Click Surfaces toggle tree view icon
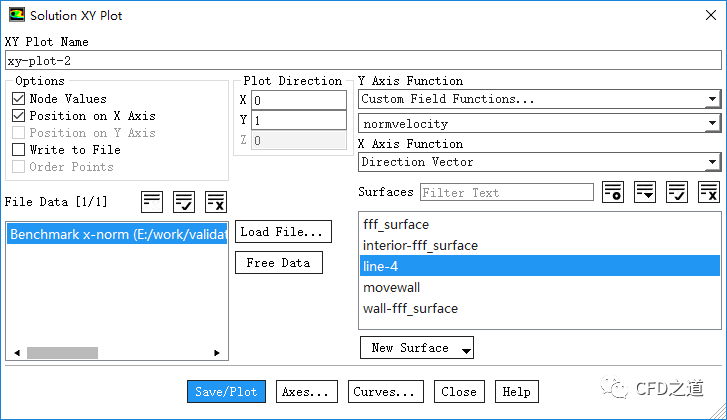The image size is (727, 420). (645, 192)
